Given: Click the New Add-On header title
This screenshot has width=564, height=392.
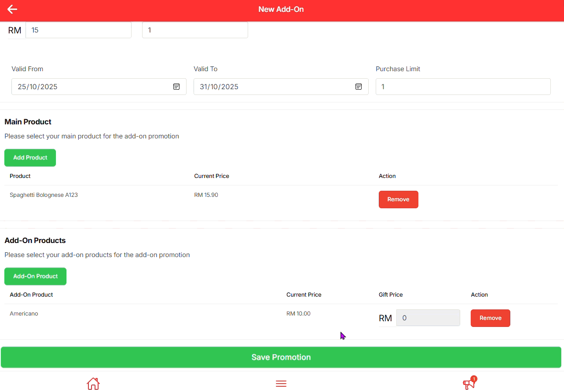Looking at the screenshot, I should 281,9.
